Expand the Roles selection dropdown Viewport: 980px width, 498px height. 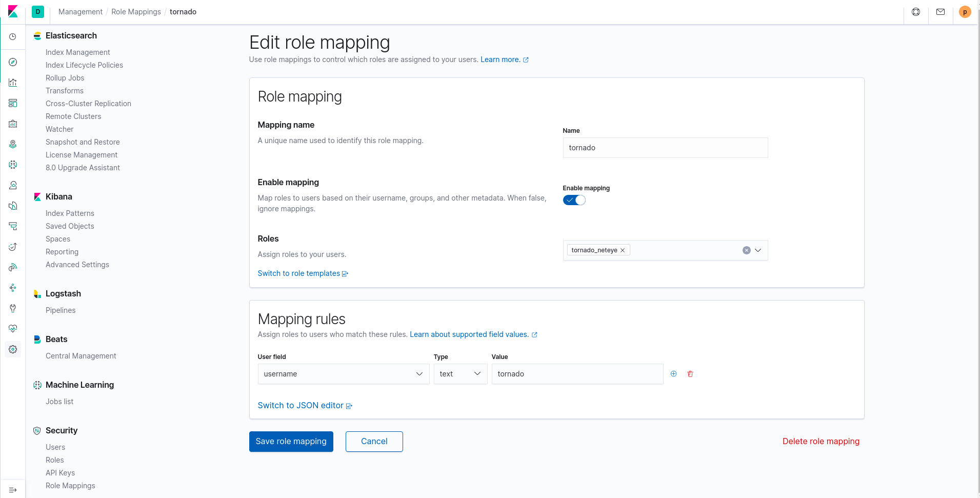[757, 250]
